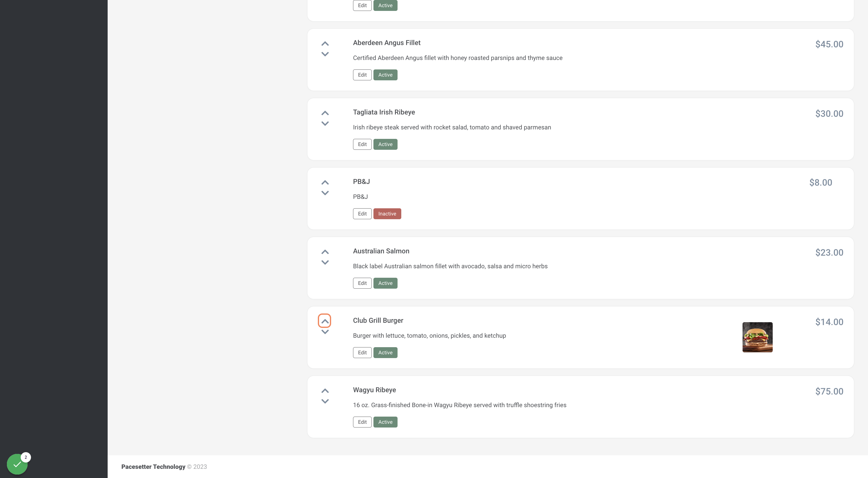Activate the Inactive PB&J item
868x478 pixels.
tap(387, 213)
